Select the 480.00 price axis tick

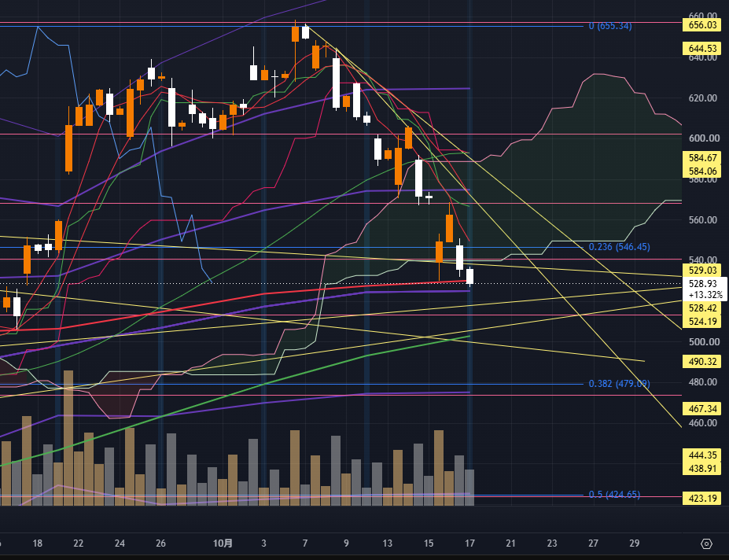(x=702, y=382)
